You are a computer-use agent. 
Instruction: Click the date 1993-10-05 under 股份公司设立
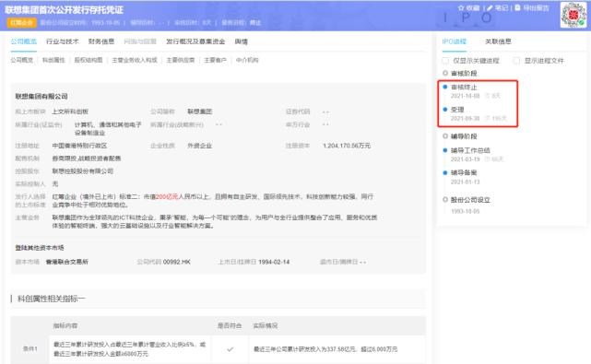[x=465, y=211]
